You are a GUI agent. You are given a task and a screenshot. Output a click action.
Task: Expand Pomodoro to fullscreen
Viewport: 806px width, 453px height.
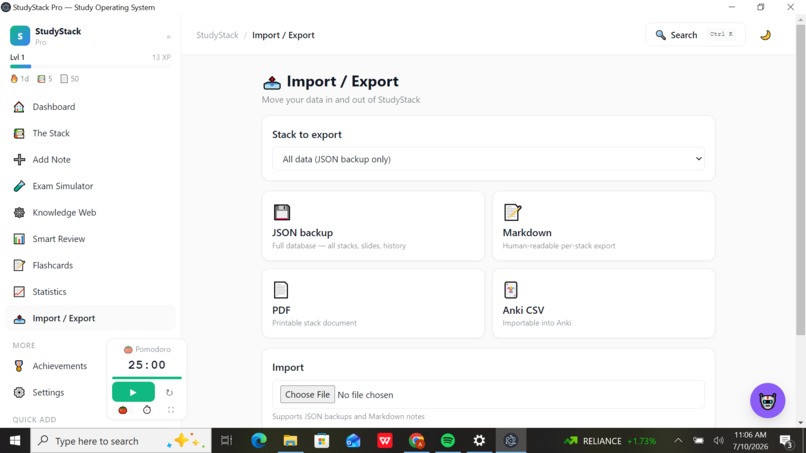coord(171,410)
